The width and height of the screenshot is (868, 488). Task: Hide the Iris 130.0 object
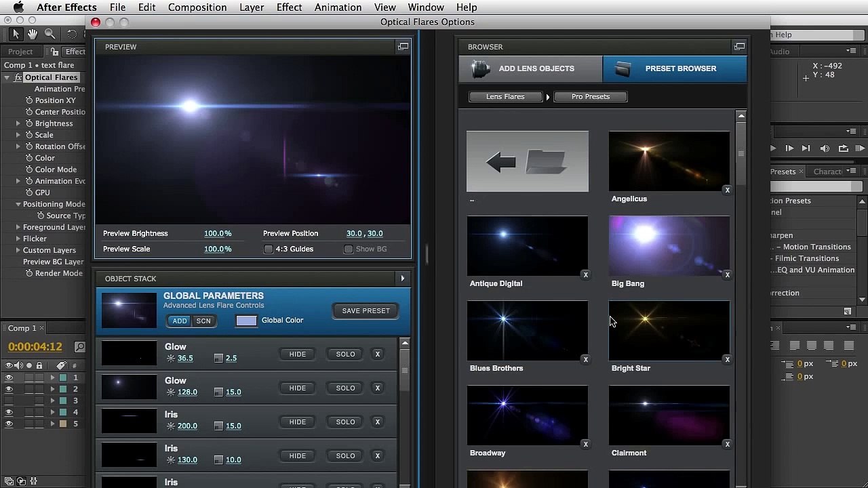298,455
